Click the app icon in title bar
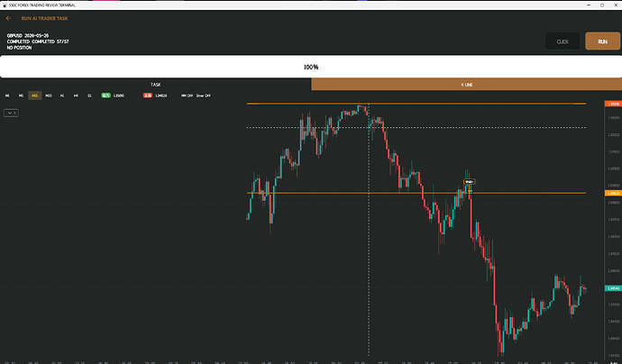This screenshot has width=622, height=364. [5, 5]
